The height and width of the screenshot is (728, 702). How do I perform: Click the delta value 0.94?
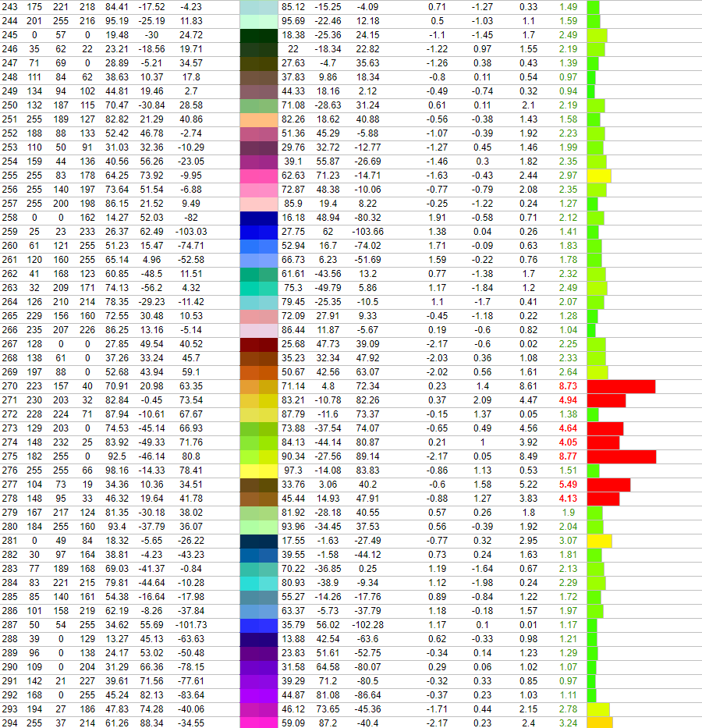[568, 91]
